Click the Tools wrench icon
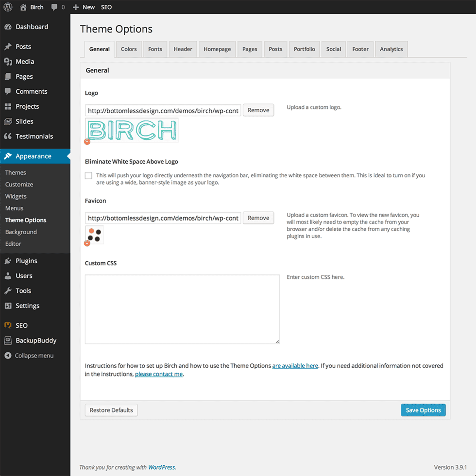This screenshot has width=476, height=476. (x=8, y=291)
